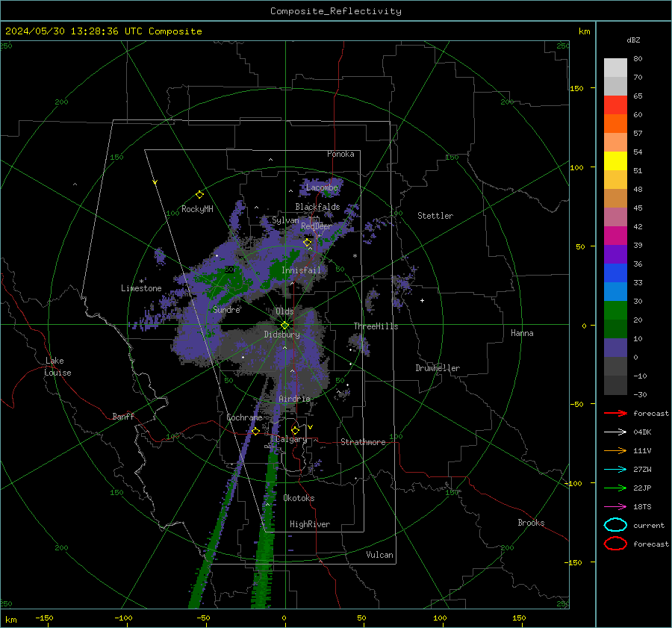Click the yellow diamond marker beside RockyMH

(199, 195)
